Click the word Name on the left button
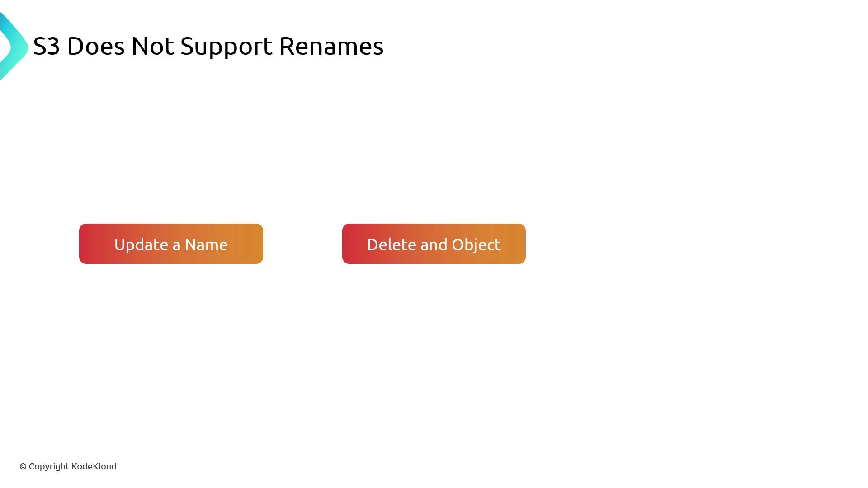This screenshot has height=488, width=868. tap(206, 244)
